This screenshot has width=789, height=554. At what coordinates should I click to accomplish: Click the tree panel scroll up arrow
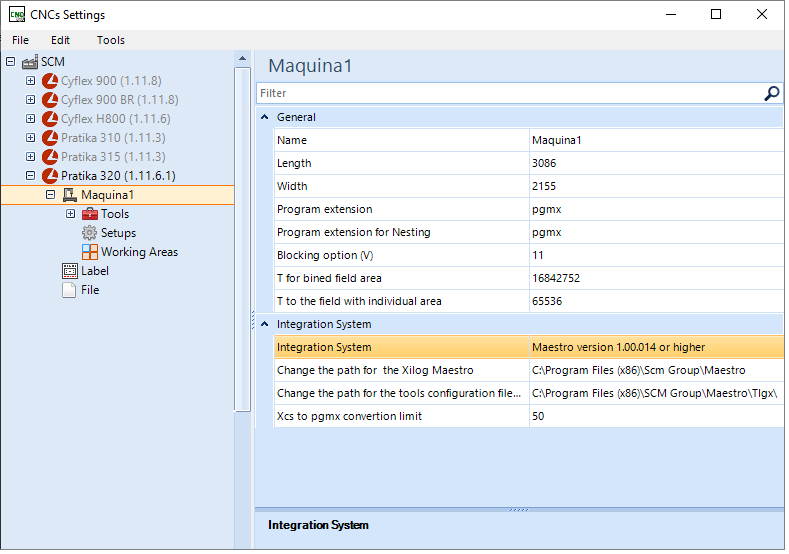click(x=243, y=59)
